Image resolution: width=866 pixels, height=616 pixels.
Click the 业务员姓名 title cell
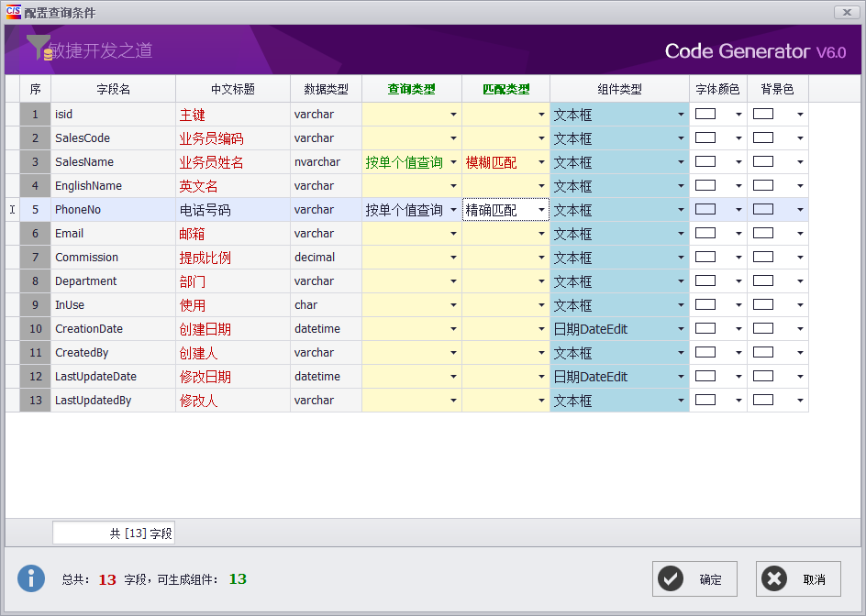pyautogui.click(x=233, y=161)
